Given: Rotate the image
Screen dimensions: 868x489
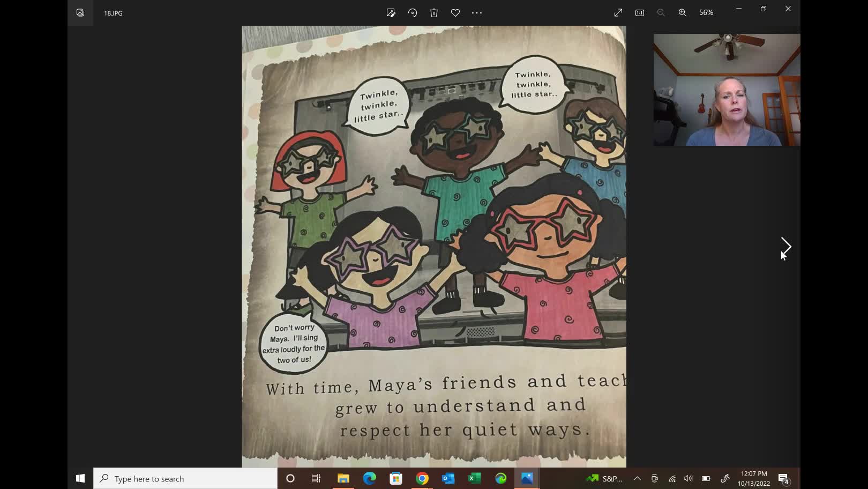Looking at the screenshot, I should coord(413,13).
